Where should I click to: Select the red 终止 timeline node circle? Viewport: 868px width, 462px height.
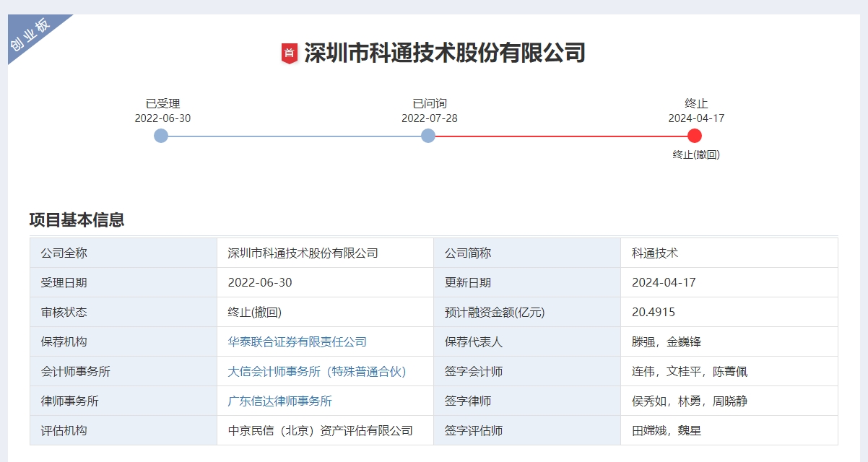pyautogui.click(x=695, y=136)
